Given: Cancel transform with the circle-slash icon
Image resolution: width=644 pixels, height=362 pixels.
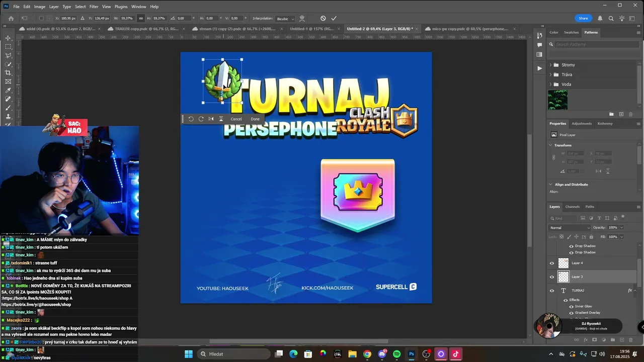Looking at the screenshot, I should tap(323, 18).
